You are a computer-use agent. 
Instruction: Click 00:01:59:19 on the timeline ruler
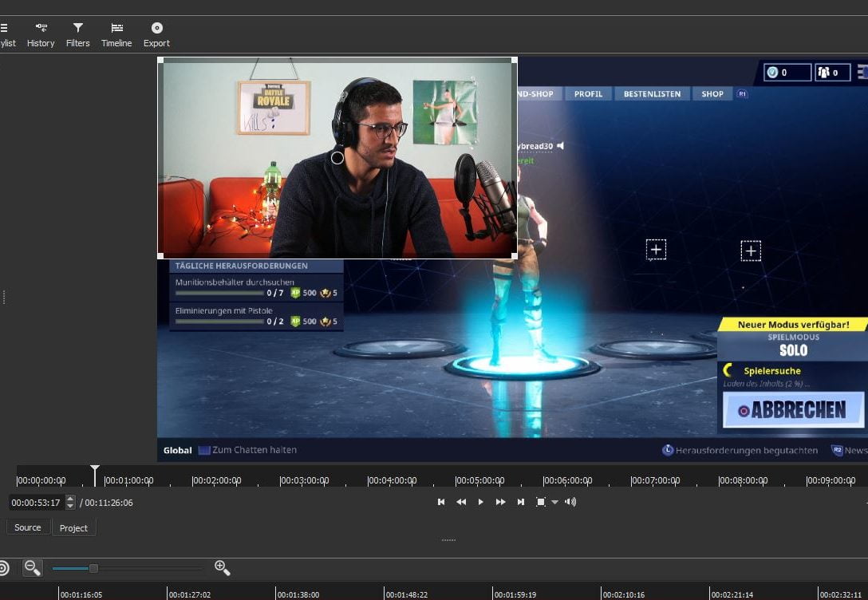(x=515, y=594)
